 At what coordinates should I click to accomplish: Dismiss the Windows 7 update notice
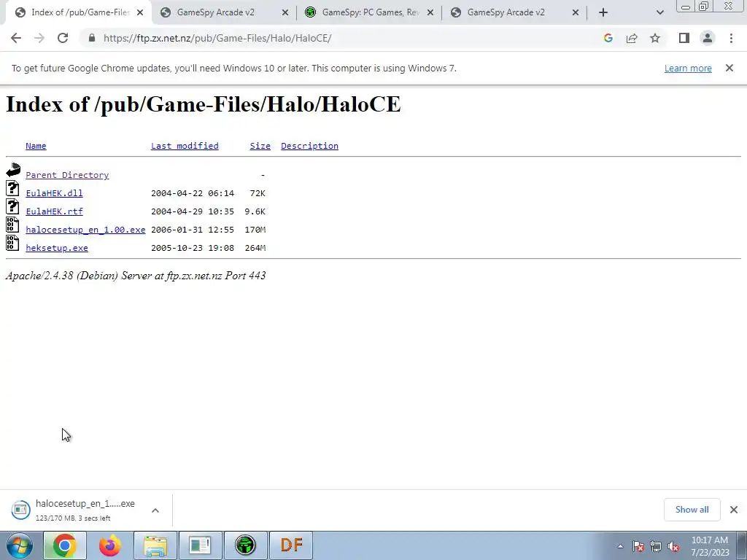729,68
